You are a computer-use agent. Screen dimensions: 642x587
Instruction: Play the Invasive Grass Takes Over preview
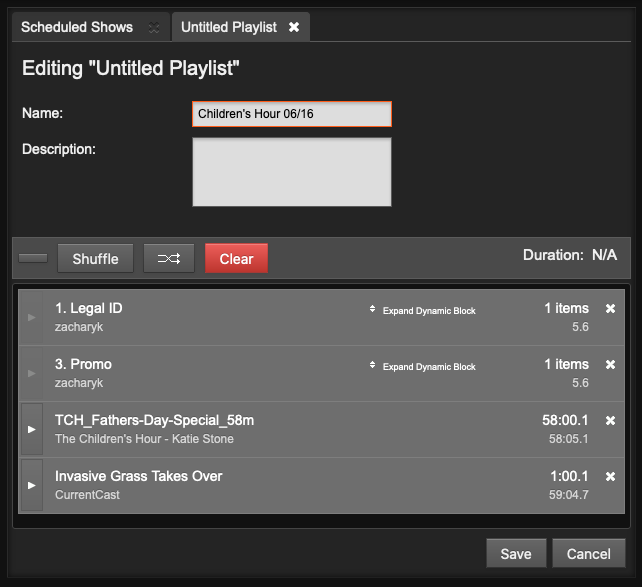pyautogui.click(x=31, y=486)
